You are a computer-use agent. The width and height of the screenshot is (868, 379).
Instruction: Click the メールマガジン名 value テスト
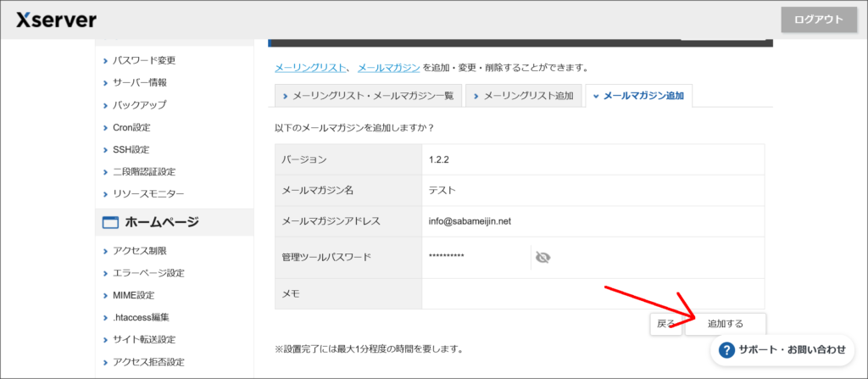point(442,190)
